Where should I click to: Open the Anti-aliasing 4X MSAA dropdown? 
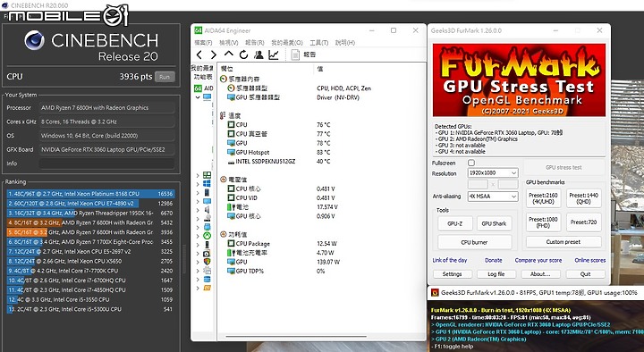493,197
